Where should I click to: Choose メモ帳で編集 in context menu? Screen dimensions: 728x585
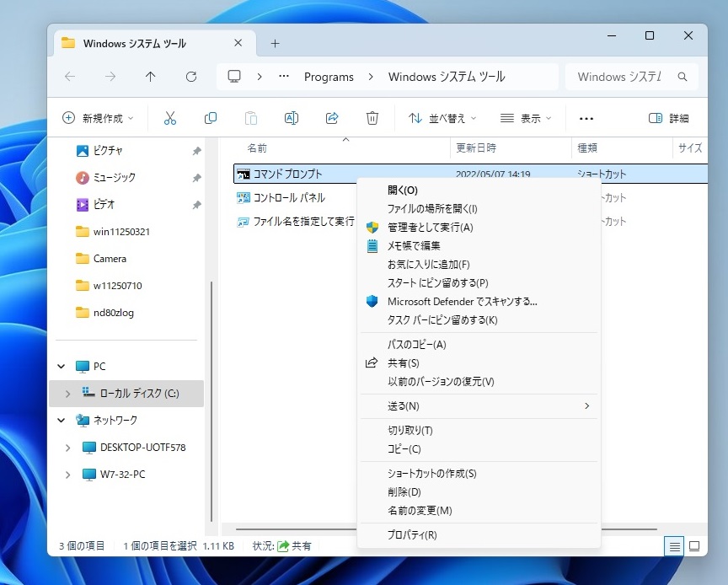pos(479,246)
